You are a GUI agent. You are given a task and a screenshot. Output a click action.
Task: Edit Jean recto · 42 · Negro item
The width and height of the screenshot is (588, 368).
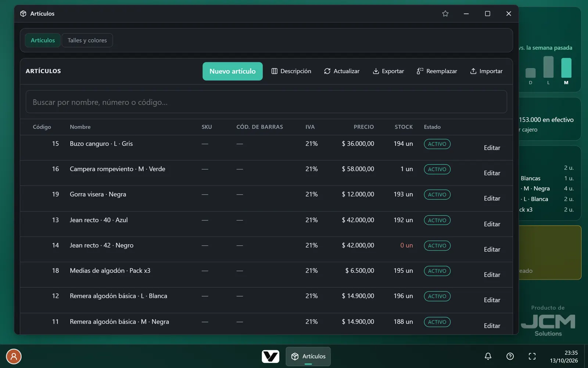click(492, 250)
